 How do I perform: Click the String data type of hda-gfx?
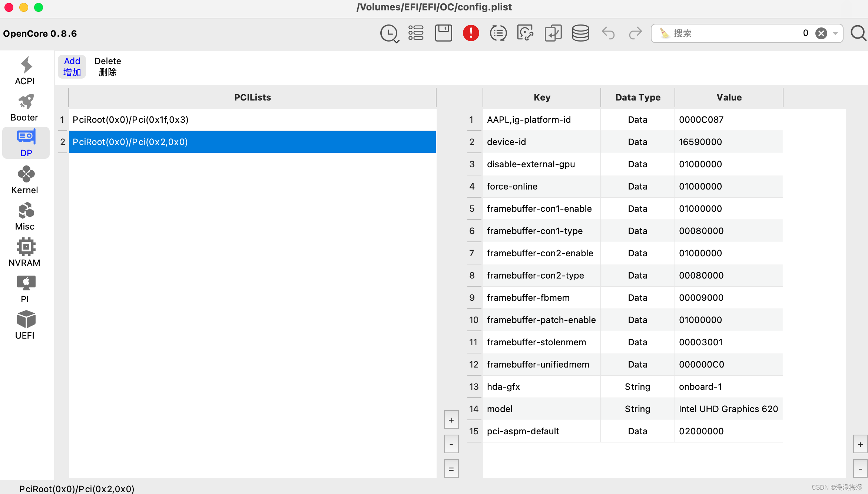point(638,387)
